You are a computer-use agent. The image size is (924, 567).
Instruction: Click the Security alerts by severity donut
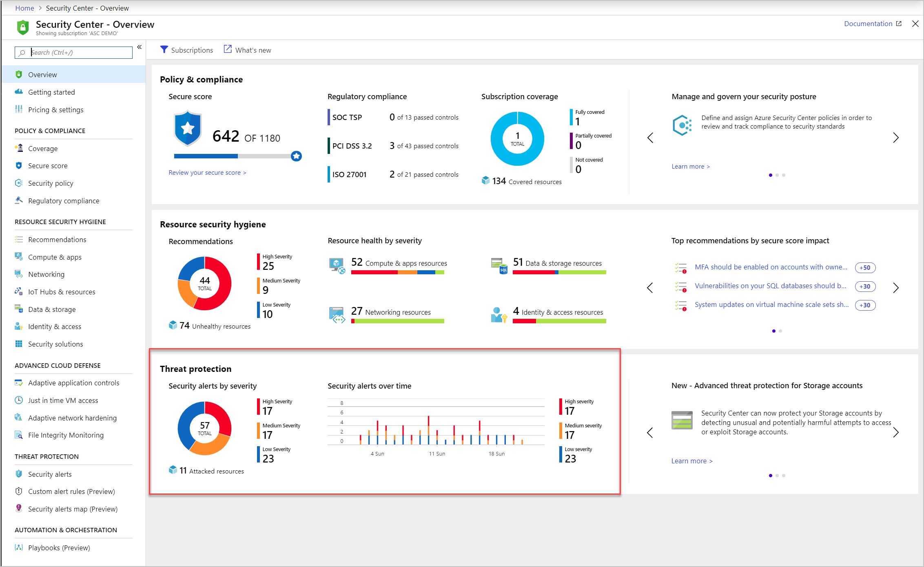[204, 428]
